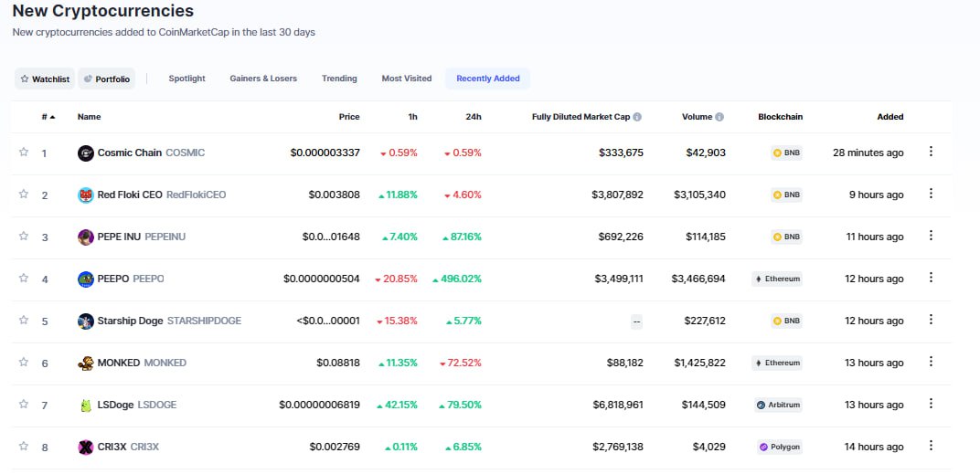
Task: Sort by the 24h column header
Action: [x=474, y=117]
